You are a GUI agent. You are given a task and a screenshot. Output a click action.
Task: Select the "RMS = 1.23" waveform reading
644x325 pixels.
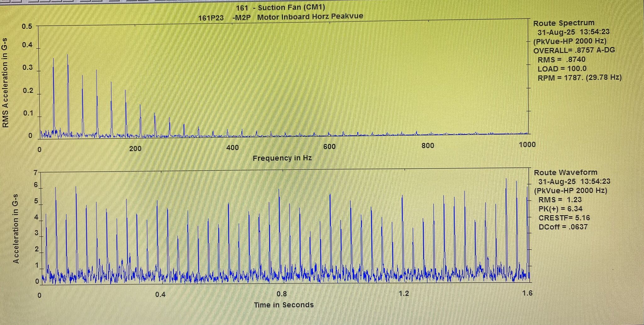coord(560,200)
